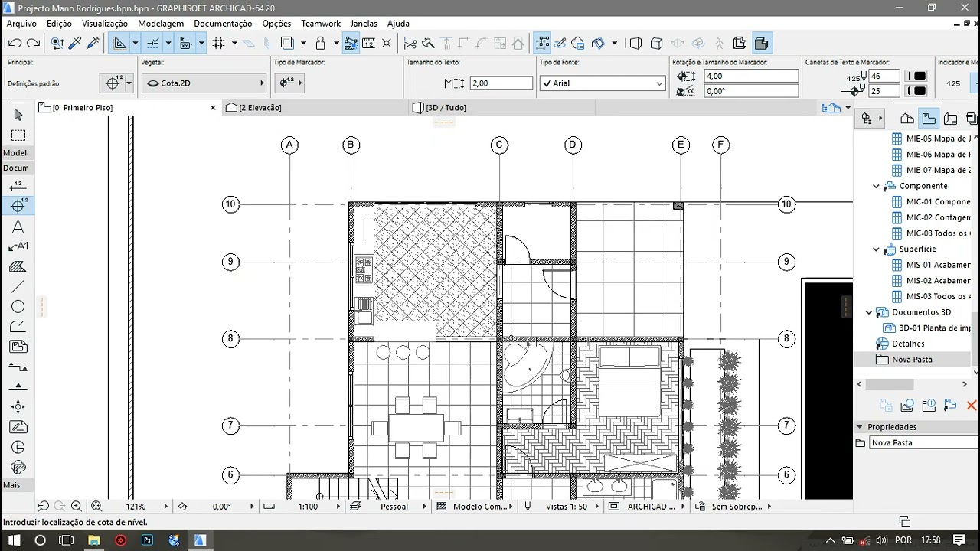
Task: Click the Redo arrow
Action: tap(33, 44)
